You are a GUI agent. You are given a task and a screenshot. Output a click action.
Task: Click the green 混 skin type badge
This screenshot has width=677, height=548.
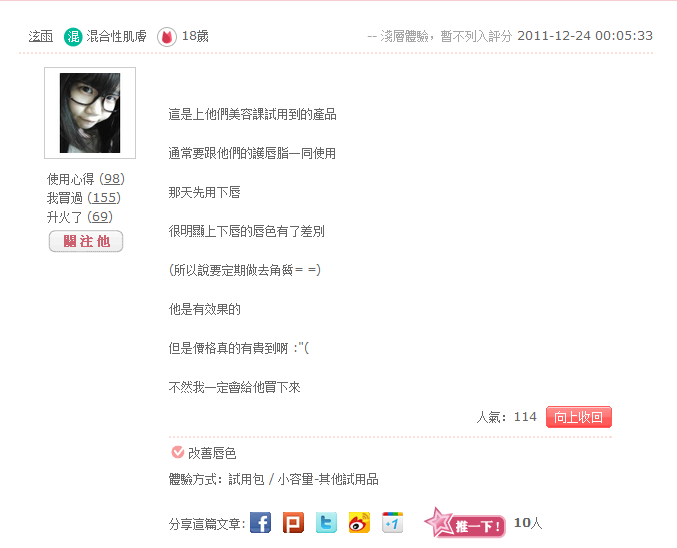pyautogui.click(x=73, y=37)
